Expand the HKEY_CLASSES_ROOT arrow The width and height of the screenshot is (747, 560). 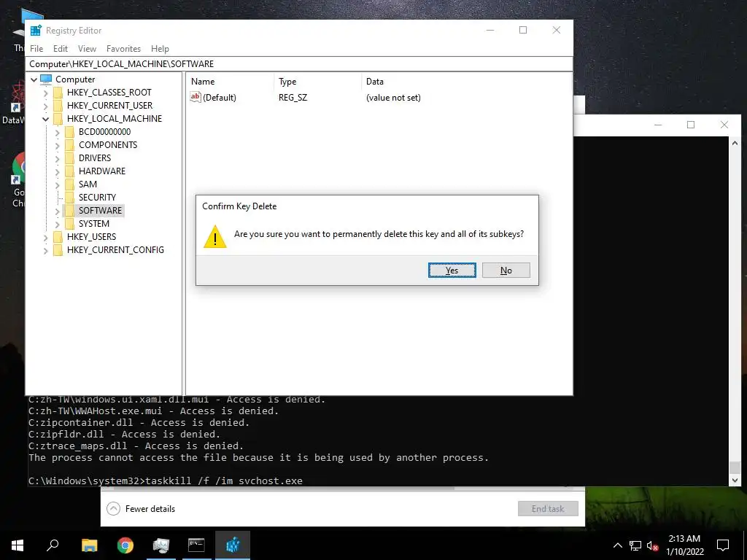pyautogui.click(x=46, y=93)
